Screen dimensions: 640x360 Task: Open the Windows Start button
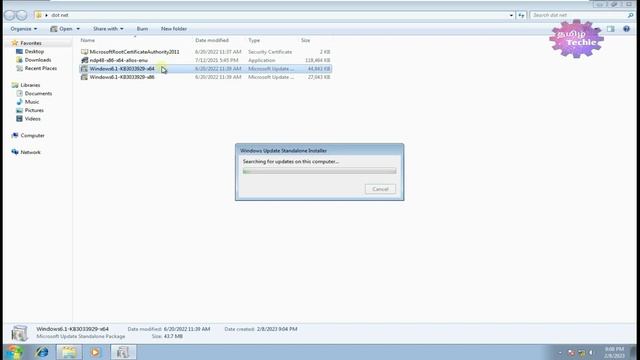point(14,352)
